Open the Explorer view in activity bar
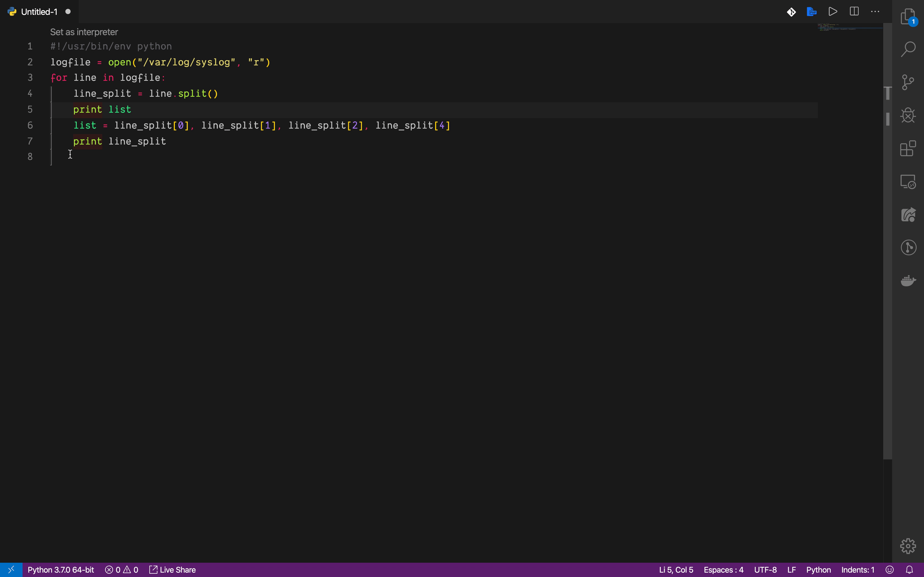This screenshot has width=924, height=577. pyautogui.click(x=908, y=16)
